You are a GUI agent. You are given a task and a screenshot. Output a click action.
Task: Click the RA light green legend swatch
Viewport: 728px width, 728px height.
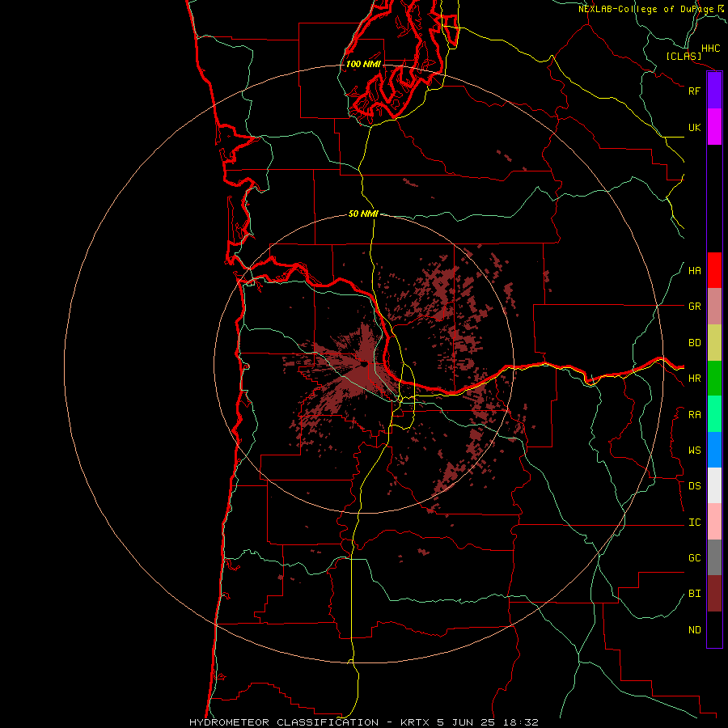[714, 414]
